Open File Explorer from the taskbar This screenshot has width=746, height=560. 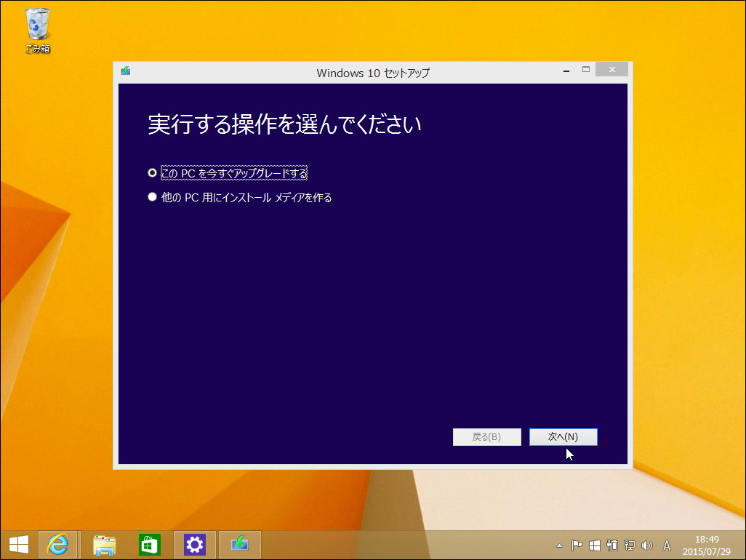[x=104, y=544]
